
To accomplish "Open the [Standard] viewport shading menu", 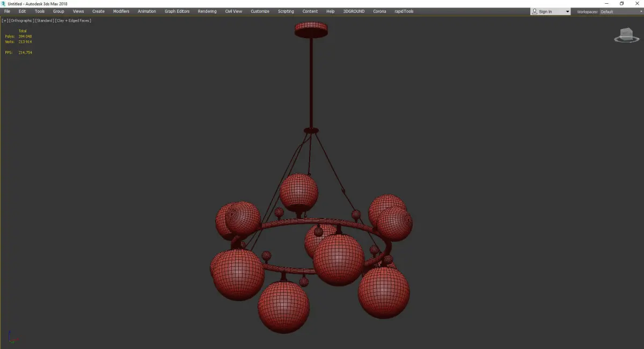I will (45, 20).
